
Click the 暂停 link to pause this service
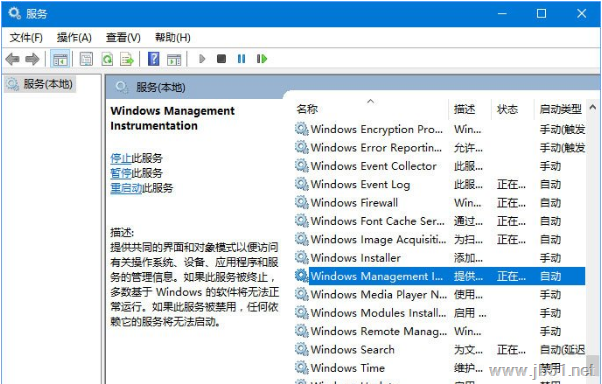[121, 173]
